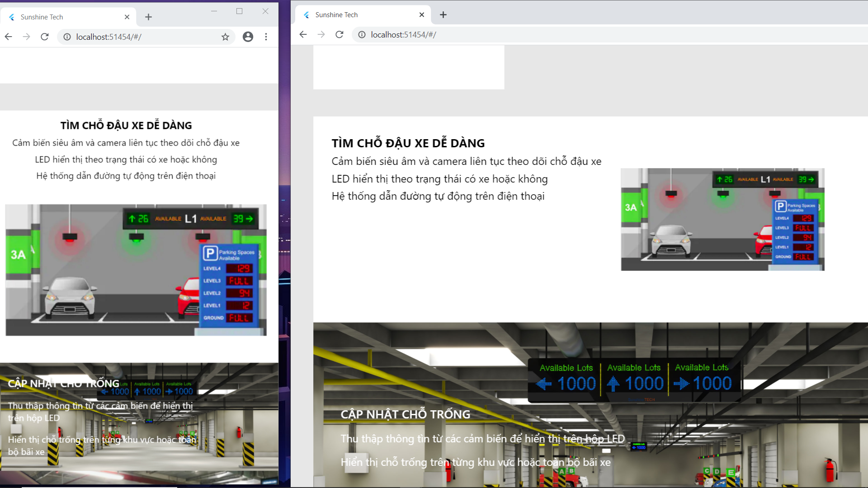
Task: Bookmark page with star icon
Action: click(225, 37)
